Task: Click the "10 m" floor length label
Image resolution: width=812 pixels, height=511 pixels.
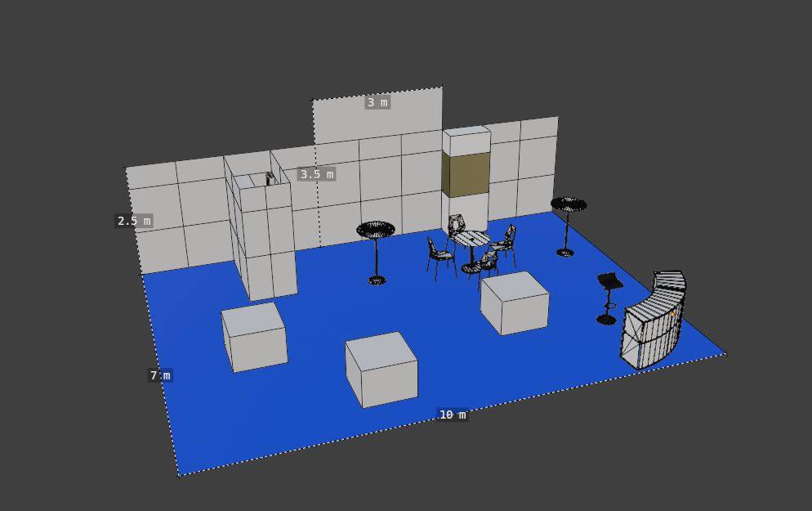Action: point(452,415)
